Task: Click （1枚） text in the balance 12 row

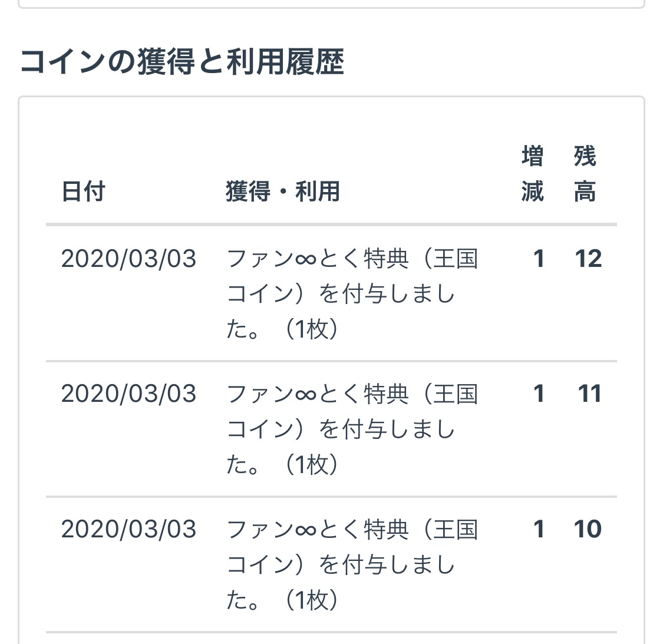Action: click(x=311, y=329)
